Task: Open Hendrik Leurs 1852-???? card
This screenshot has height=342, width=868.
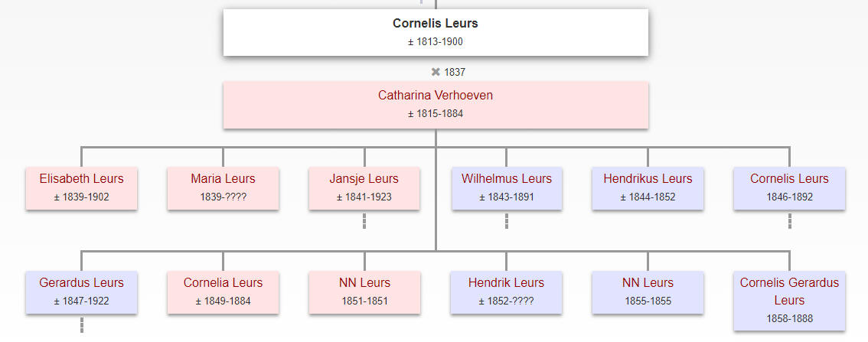Action: (507, 292)
